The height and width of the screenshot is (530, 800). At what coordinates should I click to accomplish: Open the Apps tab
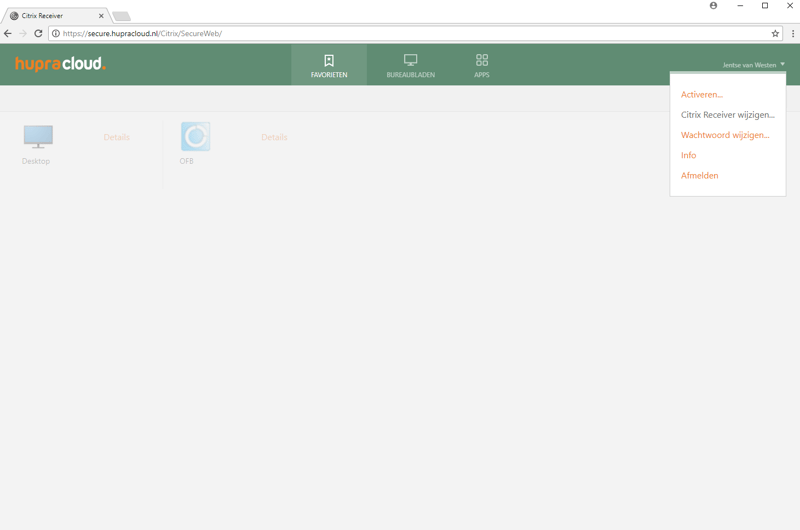(x=482, y=65)
